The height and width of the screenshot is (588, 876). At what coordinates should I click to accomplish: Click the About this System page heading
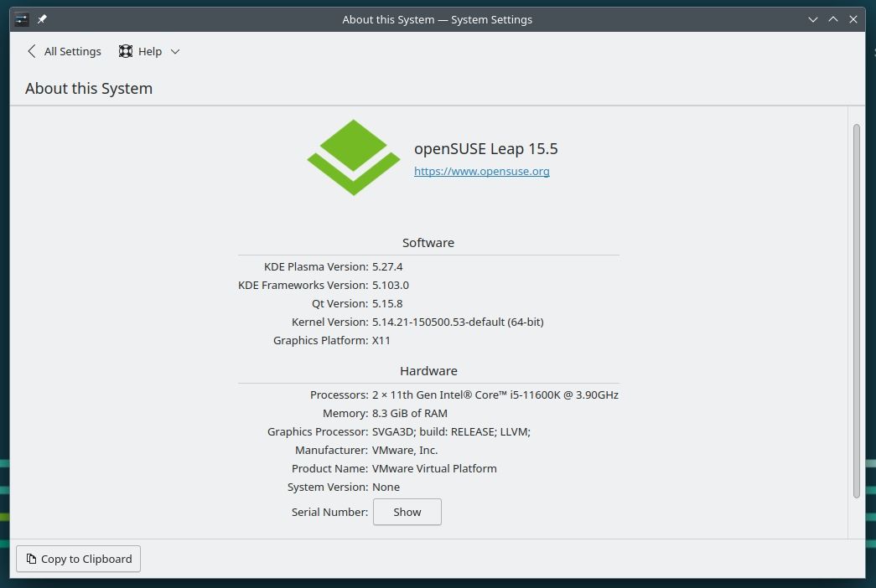click(x=89, y=88)
